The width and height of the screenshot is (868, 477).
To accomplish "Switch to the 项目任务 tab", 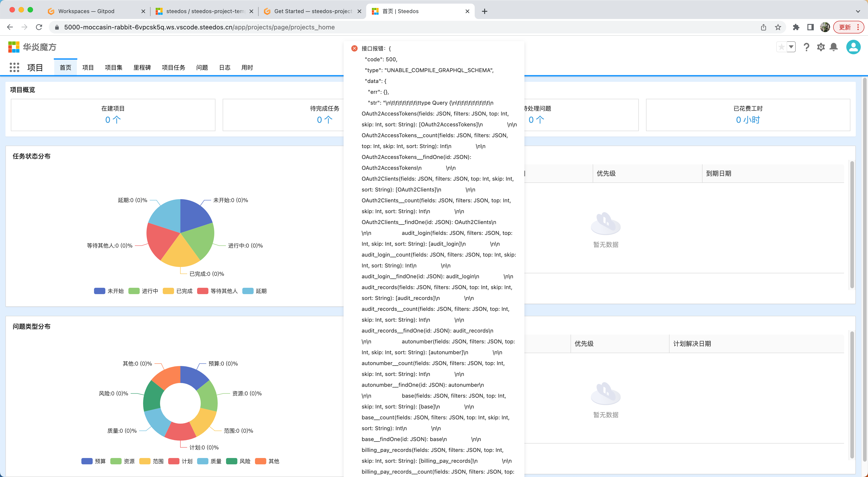I will point(173,68).
